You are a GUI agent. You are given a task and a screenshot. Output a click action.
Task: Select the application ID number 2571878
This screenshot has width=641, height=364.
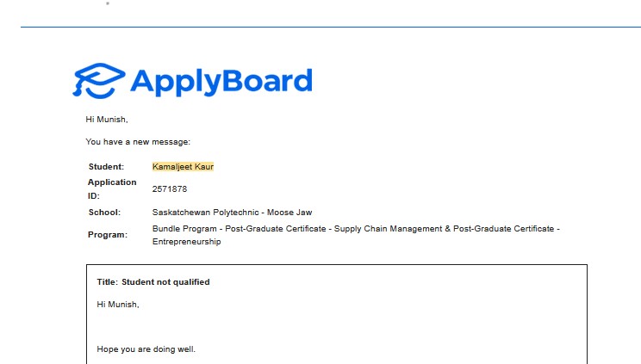click(170, 188)
